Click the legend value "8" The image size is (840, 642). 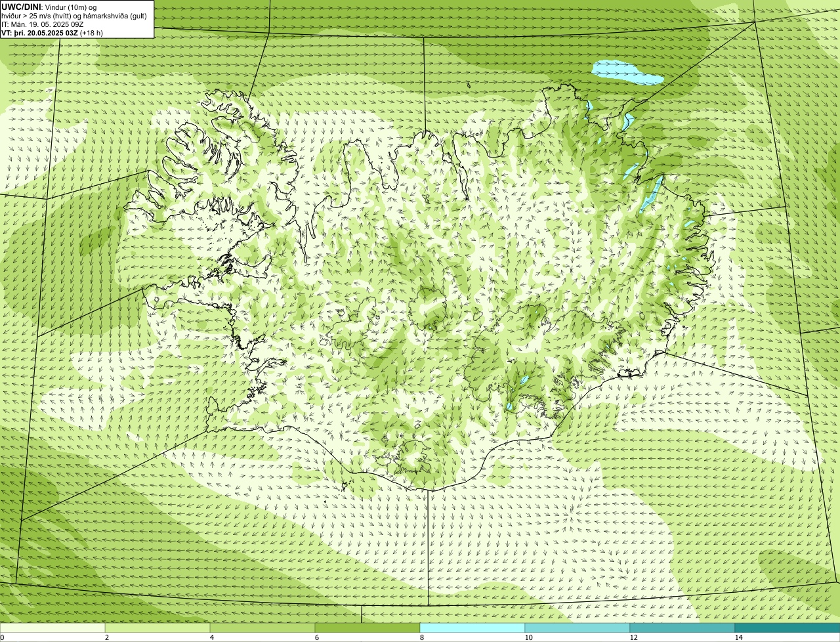pos(421,637)
